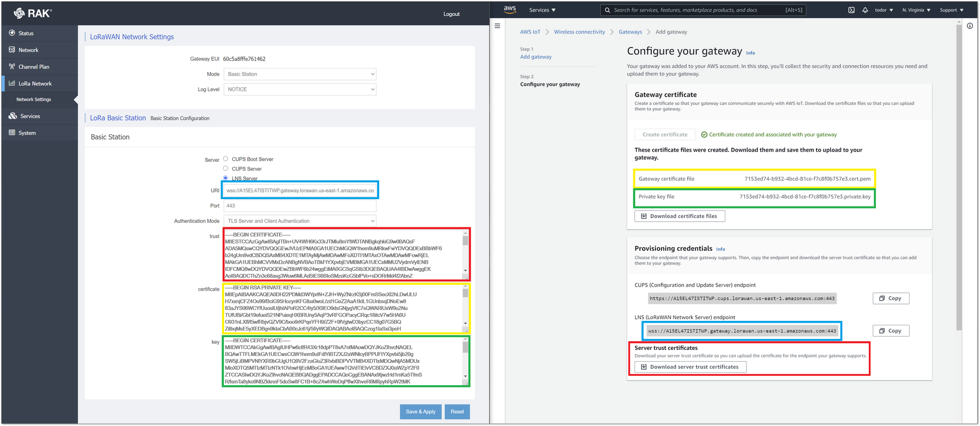Open Authentication Mode dropdown
Viewport: 980px width, 426px height.
tap(300, 221)
